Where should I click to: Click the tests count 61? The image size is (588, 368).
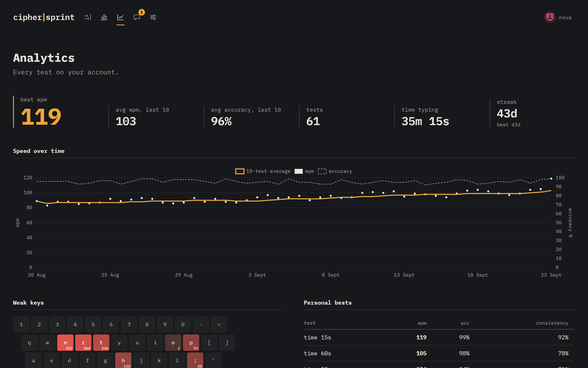pyautogui.click(x=313, y=121)
